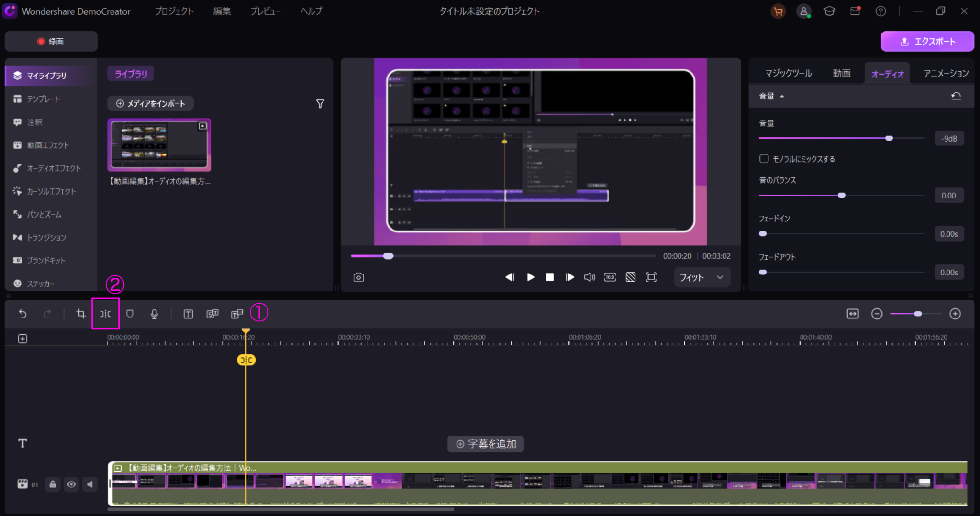Click the 録画 record button
980x516 pixels.
click(x=51, y=42)
